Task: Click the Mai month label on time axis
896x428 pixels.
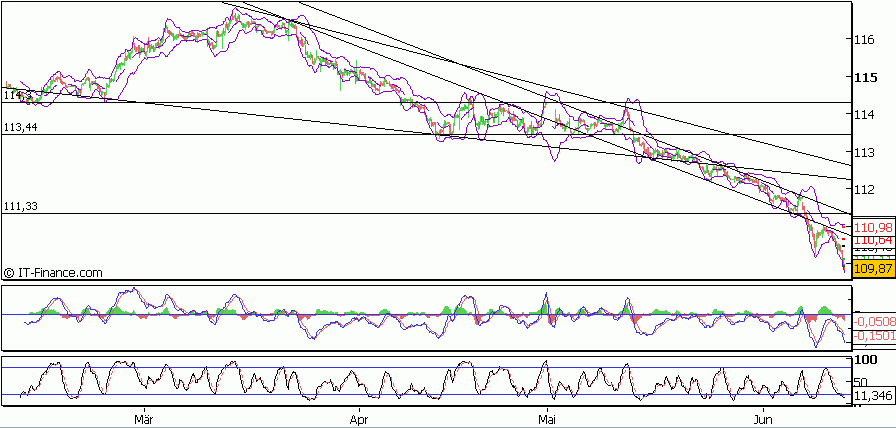Action: click(x=547, y=419)
